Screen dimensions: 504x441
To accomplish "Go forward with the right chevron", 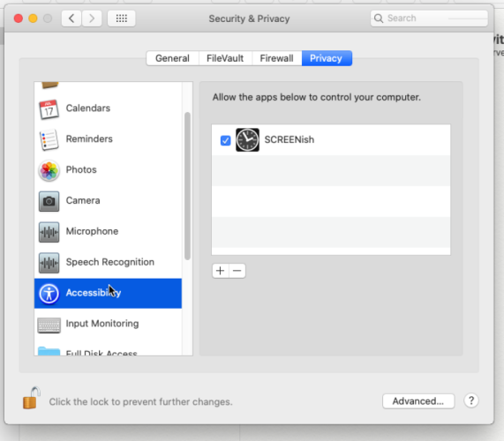I will click(92, 19).
